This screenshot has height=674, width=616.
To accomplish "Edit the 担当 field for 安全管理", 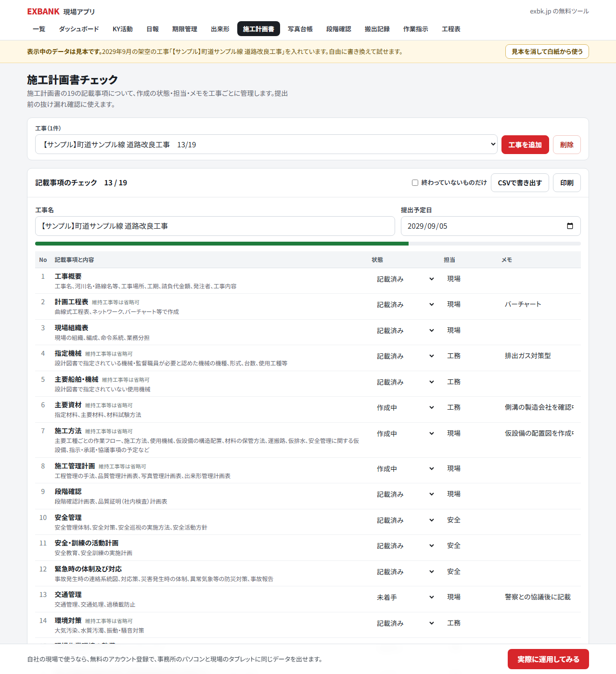I will tap(470, 520).
